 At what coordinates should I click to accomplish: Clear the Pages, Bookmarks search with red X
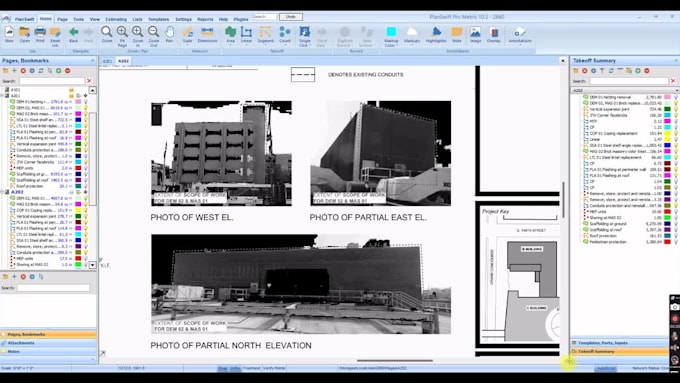pyautogui.click(x=89, y=81)
